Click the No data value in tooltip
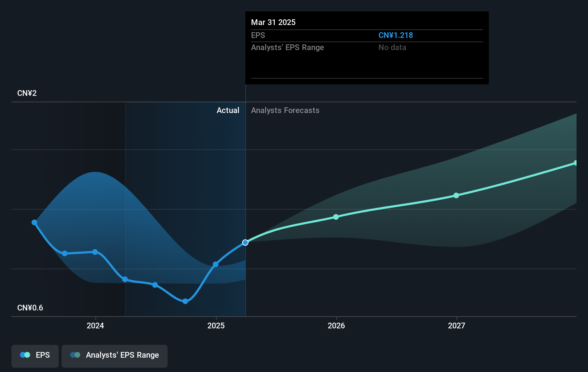 (x=392, y=47)
